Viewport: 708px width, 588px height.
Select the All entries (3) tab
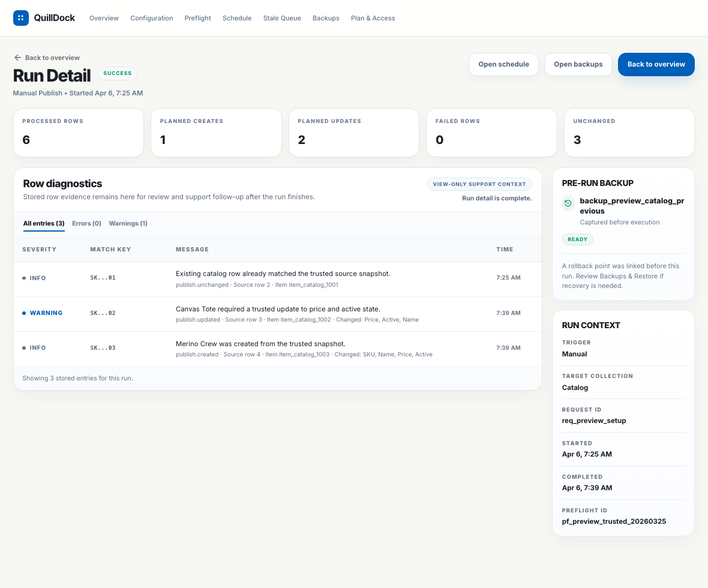pyautogui.click(x=44, y=223)
